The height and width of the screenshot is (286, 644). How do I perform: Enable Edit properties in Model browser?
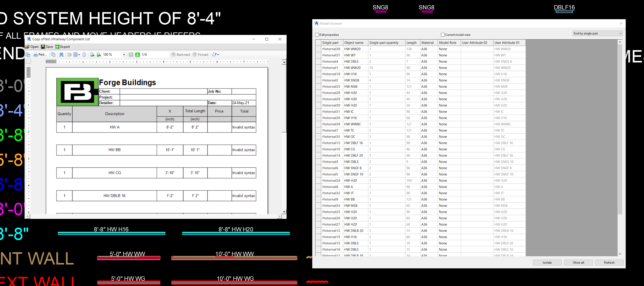pos(317,34)
